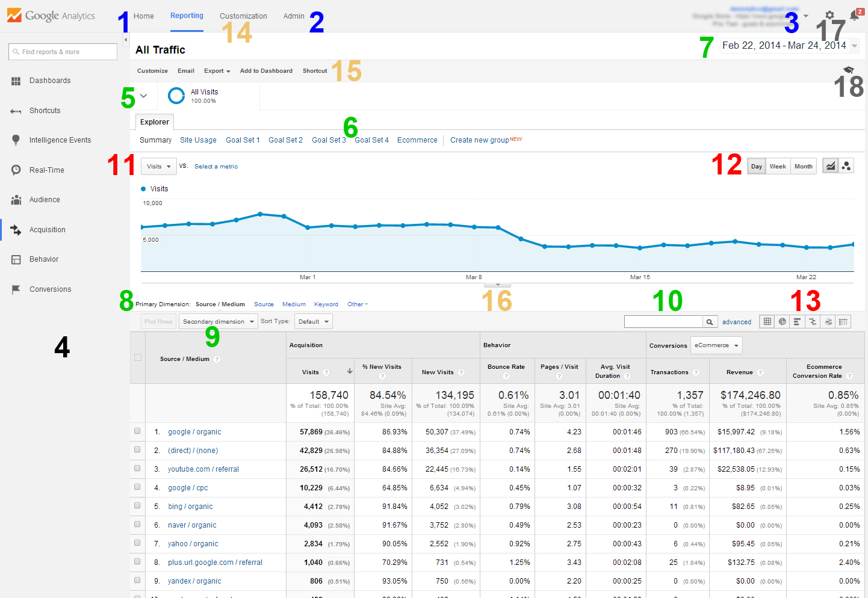Open the notifications bell
The height and width of the screenshot is (598, 868).
854,16
